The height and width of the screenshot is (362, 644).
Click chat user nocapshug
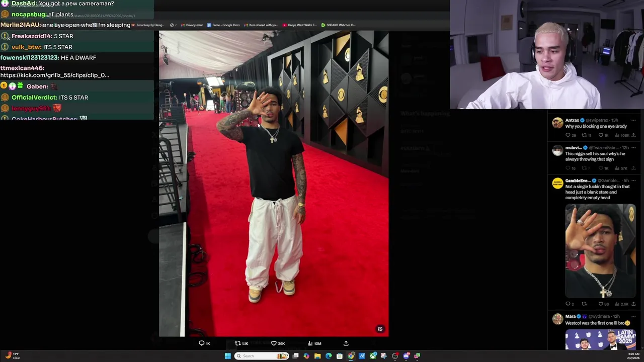click(x=29, y=15)
